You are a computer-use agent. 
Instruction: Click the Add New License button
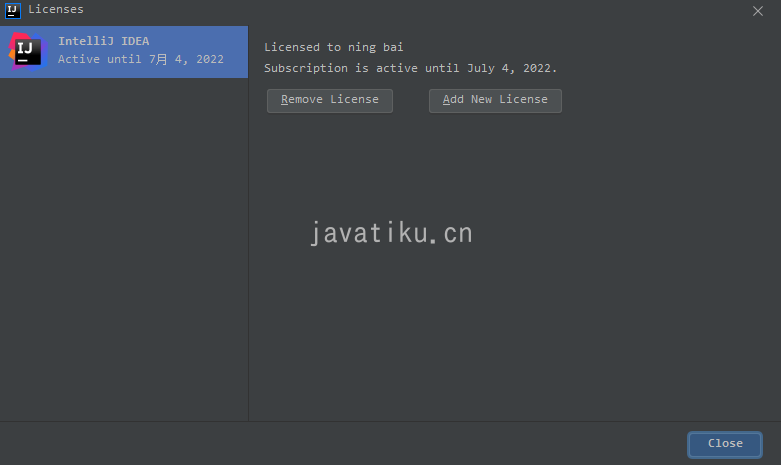495,101
